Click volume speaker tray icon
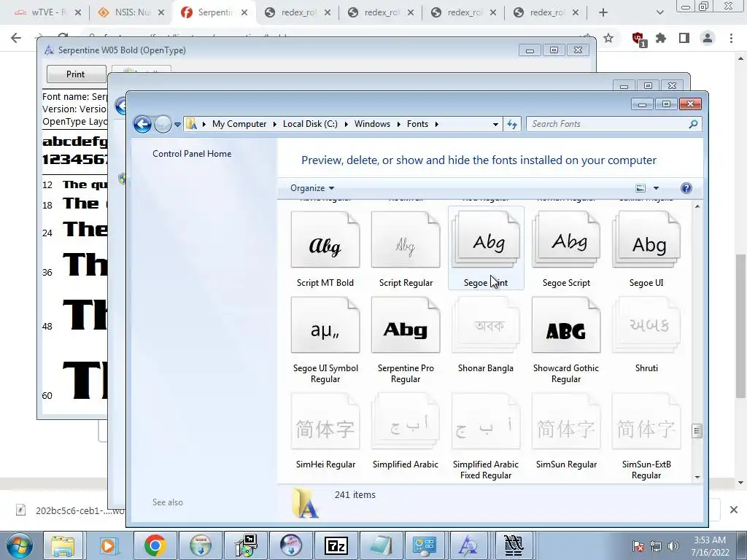Viewport: 747px width, 560px height. [x=673, y=546]
